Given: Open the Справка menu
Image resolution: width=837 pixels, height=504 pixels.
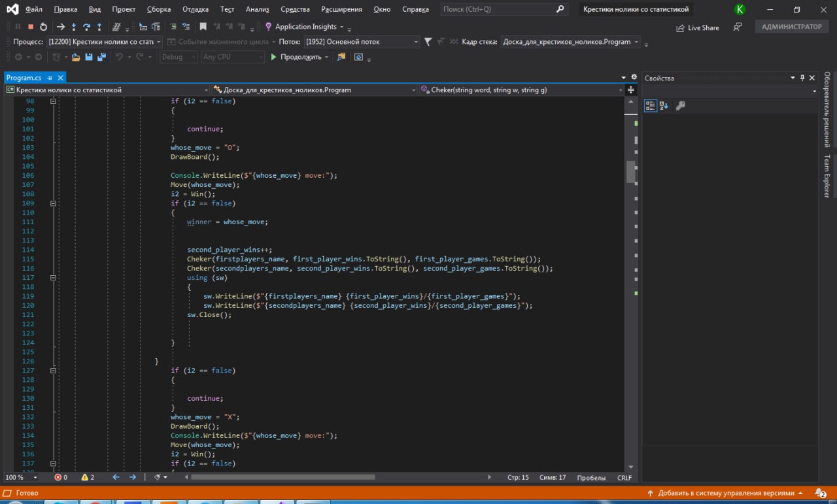Looking at the screenshot, I should [x=415, y=9].
